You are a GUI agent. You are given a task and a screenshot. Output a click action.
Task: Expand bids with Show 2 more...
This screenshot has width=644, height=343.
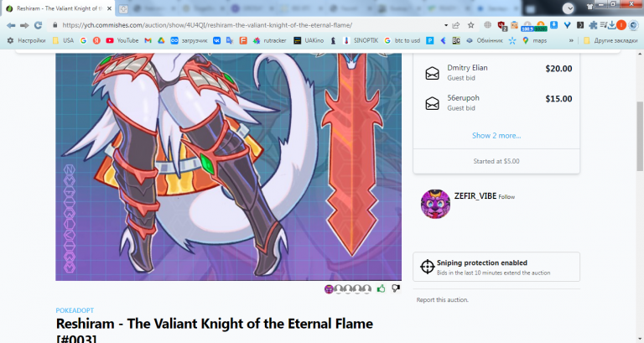(496, 136)
